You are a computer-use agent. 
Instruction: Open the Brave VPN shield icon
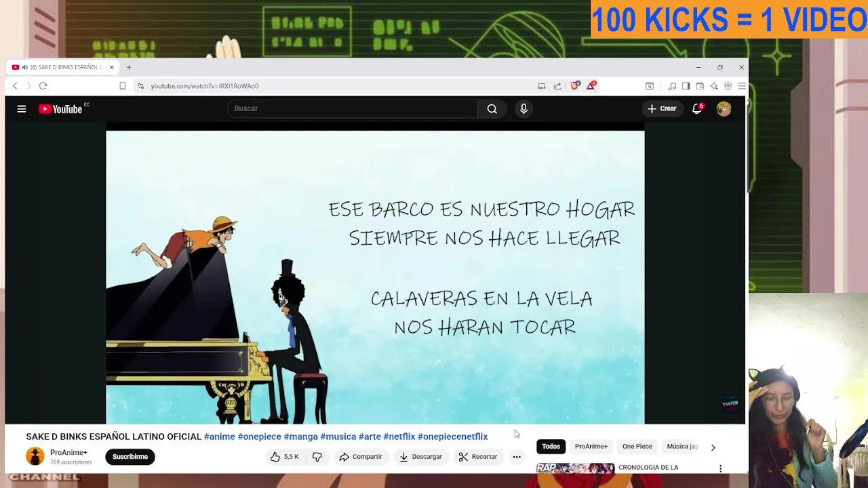[x=728, y=86]
